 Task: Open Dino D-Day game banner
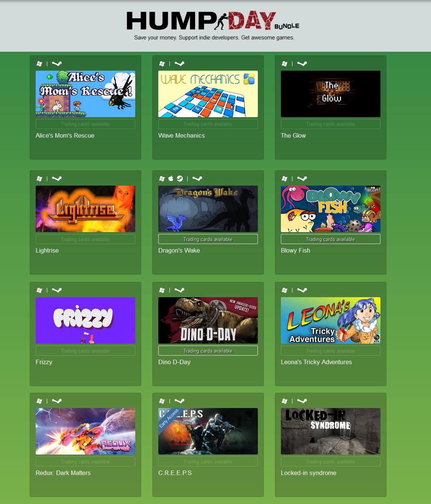[208, 320]
